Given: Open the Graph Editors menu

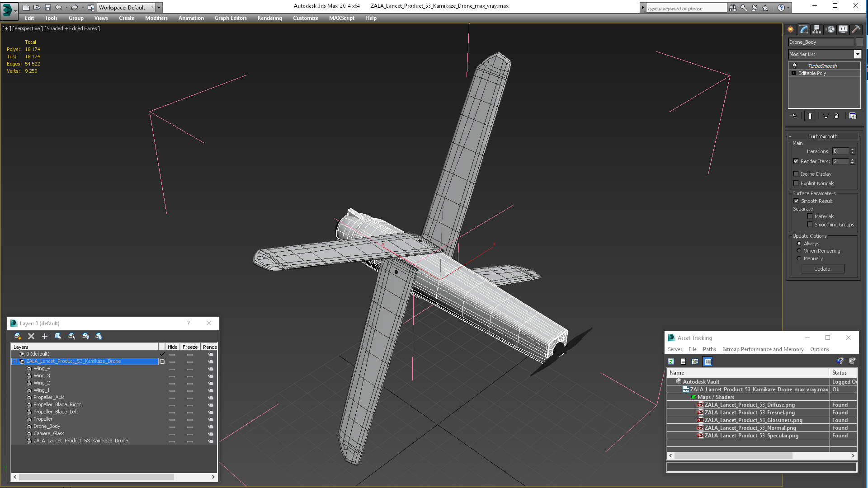Looking at the screenshot, I should pos(231,18).
